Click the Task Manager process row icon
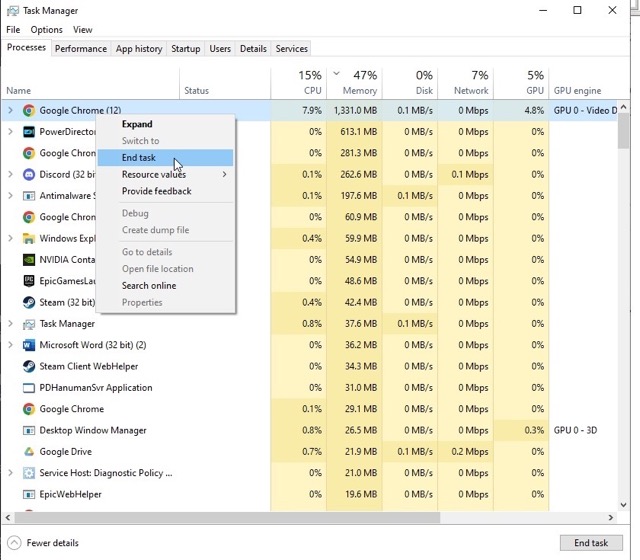This screenshot has width=640, height=560. click(x=29, y=324)
